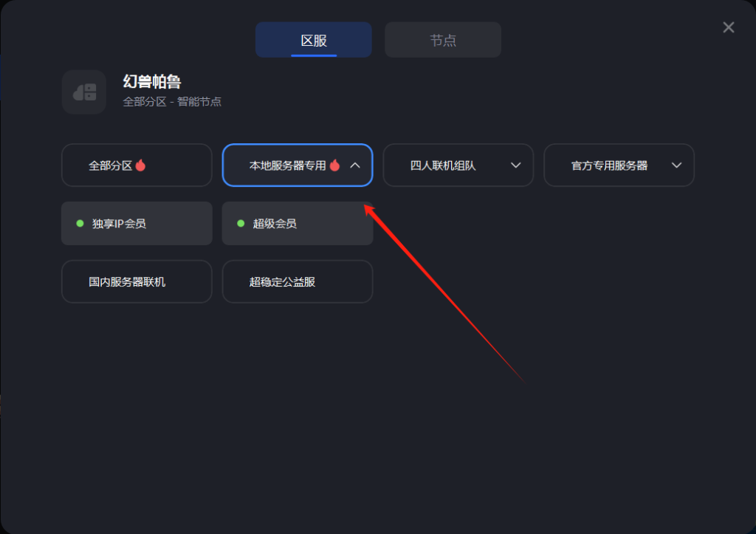This screenshot has height=534, width=756.
Task: Open the 四人联机组队 dropdown
Action: coord(458,165)
